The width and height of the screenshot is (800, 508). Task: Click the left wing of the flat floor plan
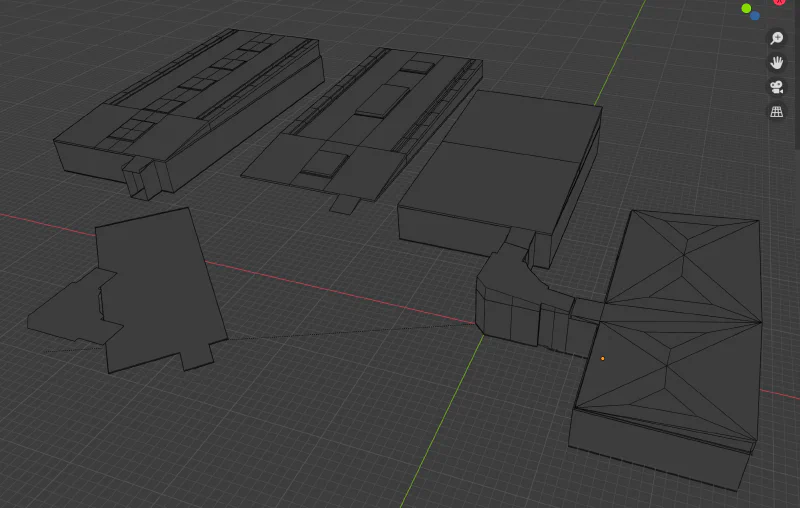pyautogui.click(x=65, y=312)
